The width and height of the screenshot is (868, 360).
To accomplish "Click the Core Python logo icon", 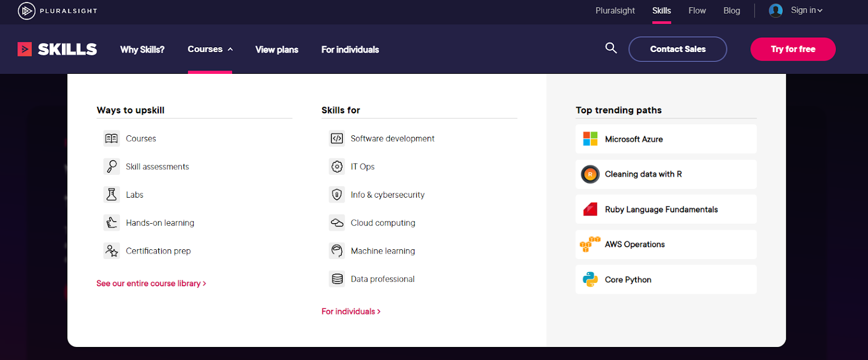I will tap(590, 279).
